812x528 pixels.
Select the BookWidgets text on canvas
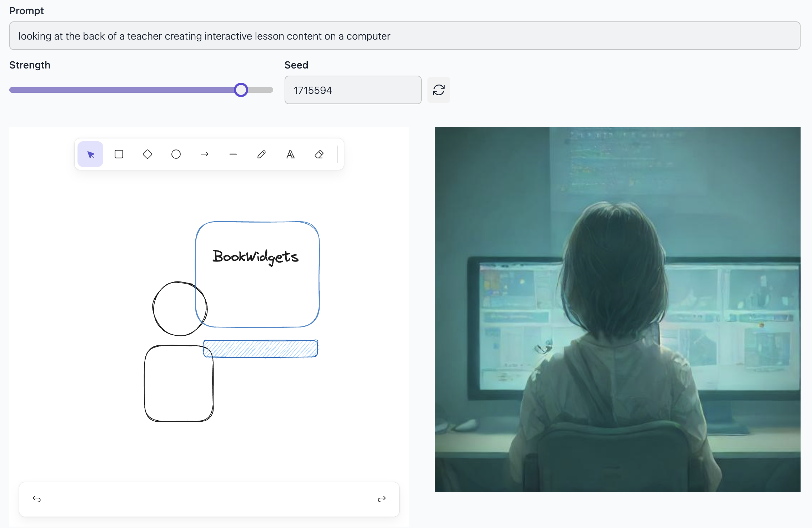[x=255, y=257]
